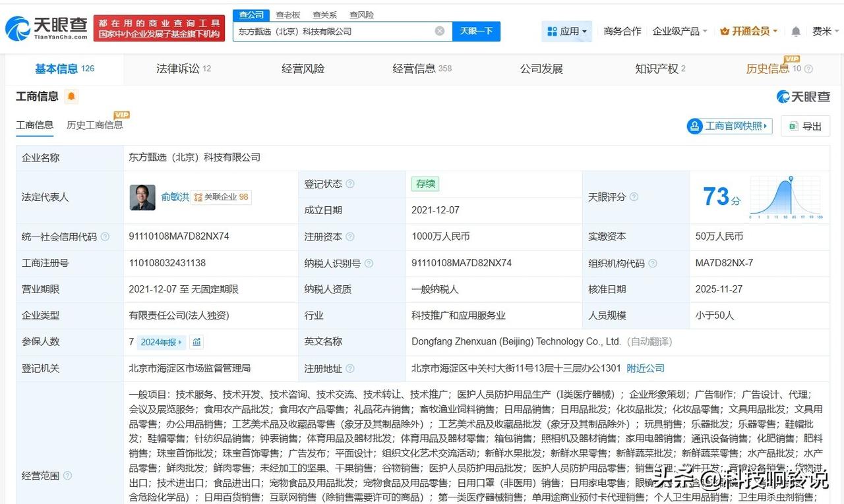
Task: Expand the 费米 account menu
Action: point(826,31)
